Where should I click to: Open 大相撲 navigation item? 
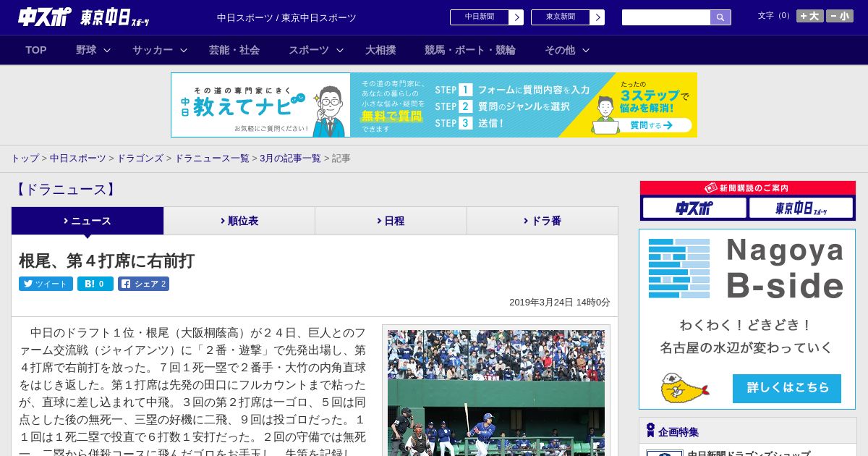click(x=380, y=50)
